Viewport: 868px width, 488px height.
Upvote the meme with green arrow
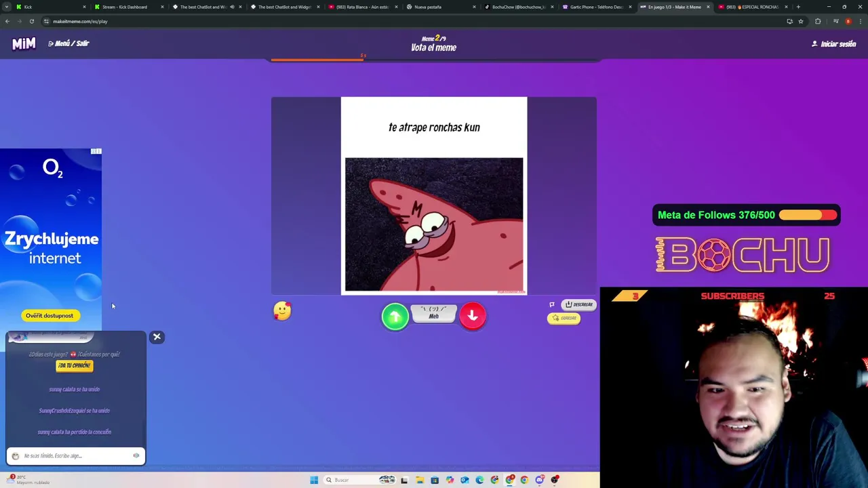(x=395, y=317)
